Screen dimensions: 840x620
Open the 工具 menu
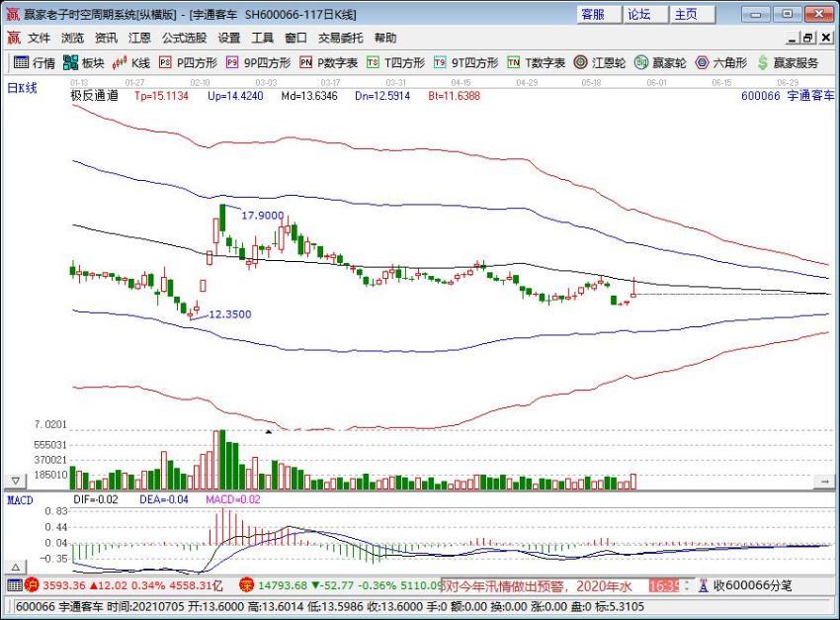(x=263, y=38)
